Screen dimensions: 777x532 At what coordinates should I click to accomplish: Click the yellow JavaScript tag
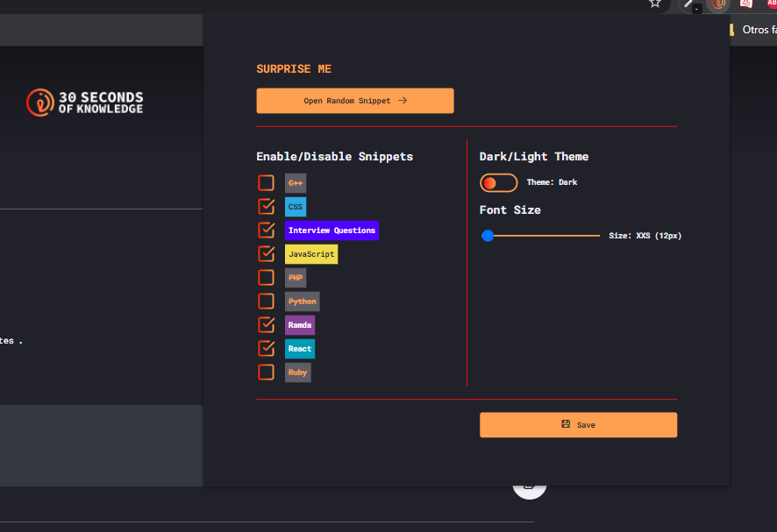click(x=311, y=254)
